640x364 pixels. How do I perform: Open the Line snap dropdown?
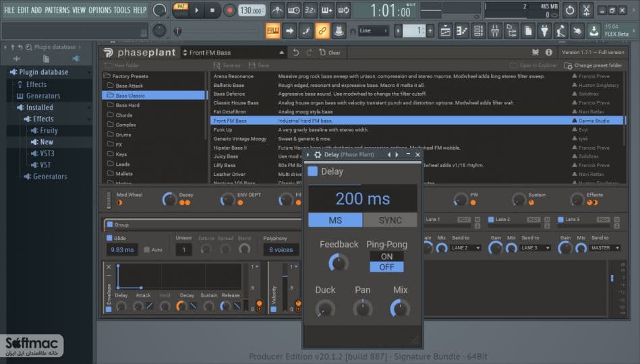point(373,30)
